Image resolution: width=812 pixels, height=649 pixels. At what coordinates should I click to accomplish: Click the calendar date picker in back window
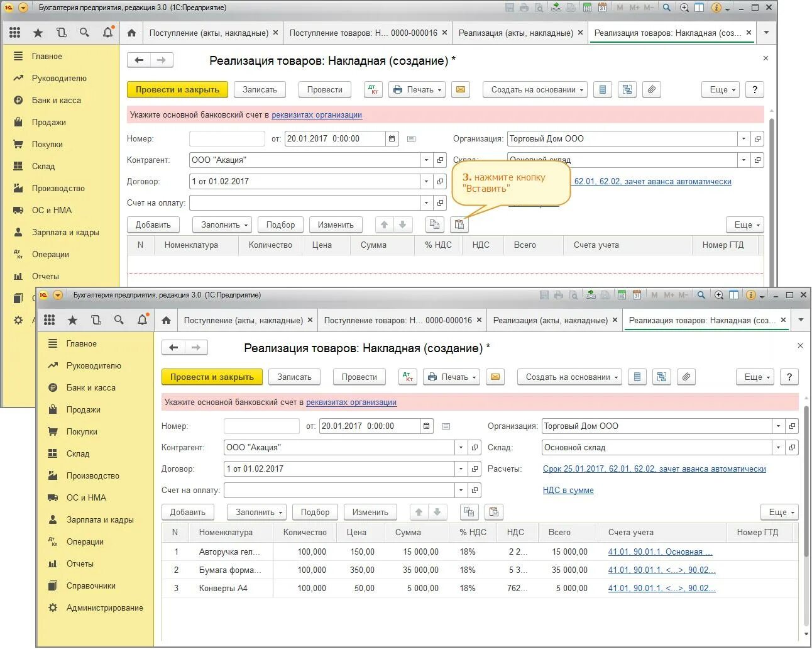point(392,138)
